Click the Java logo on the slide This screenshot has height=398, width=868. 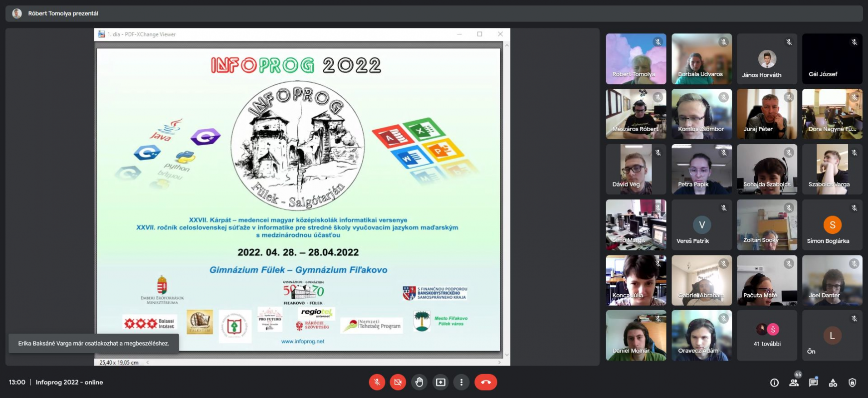(167, 130)
